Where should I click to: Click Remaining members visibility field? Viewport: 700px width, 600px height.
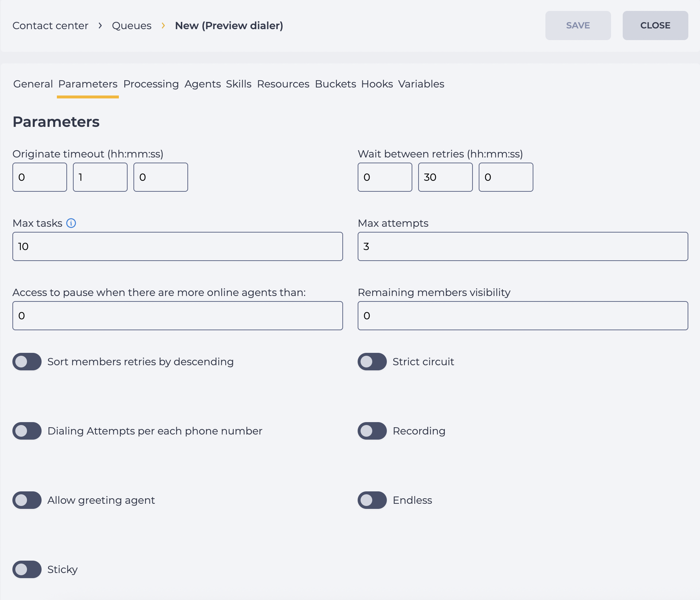coord(523,316)
